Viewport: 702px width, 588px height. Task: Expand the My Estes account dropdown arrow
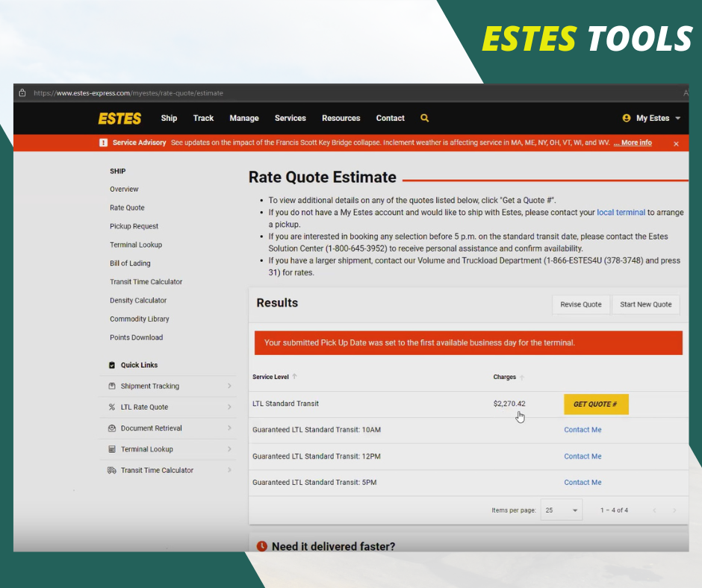678,118
